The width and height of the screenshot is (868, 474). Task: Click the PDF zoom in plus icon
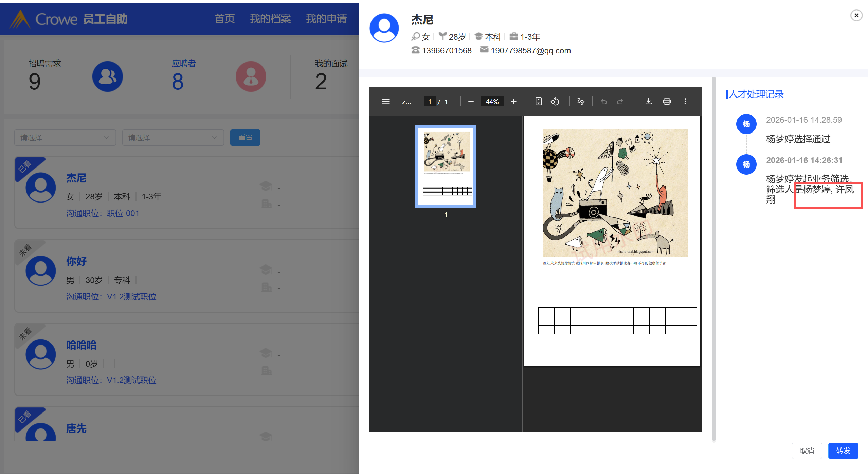point(513,101)
